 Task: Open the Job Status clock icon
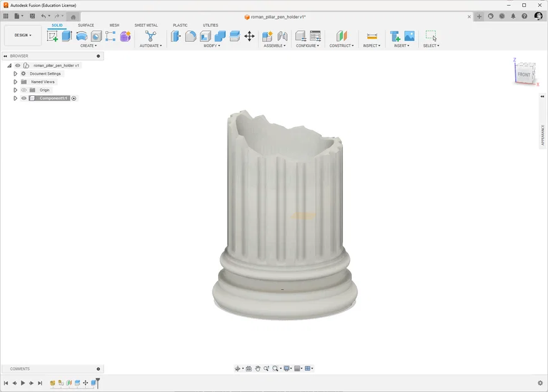(502, 16)
